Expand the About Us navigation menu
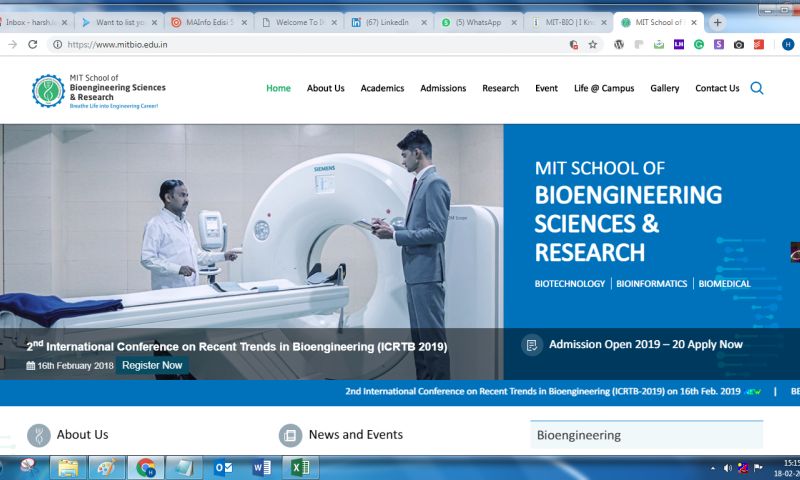This screenshot has height=480, width=800. pos(325,88)
